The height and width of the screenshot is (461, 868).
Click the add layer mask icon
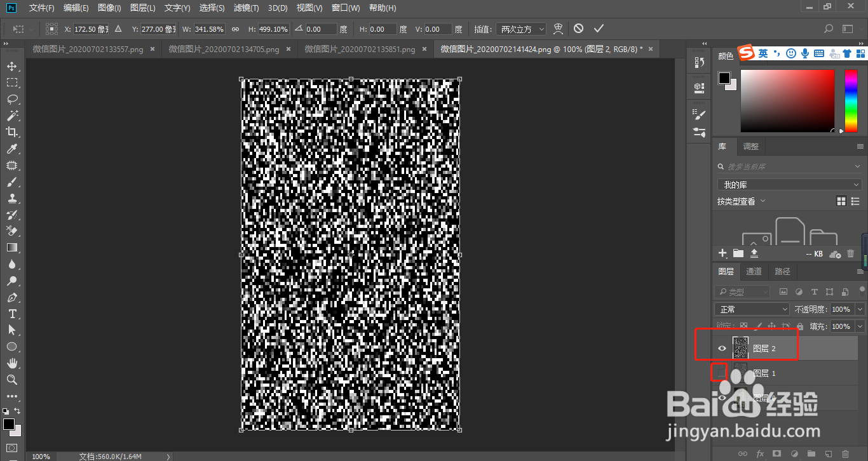[x=776, y=453]
